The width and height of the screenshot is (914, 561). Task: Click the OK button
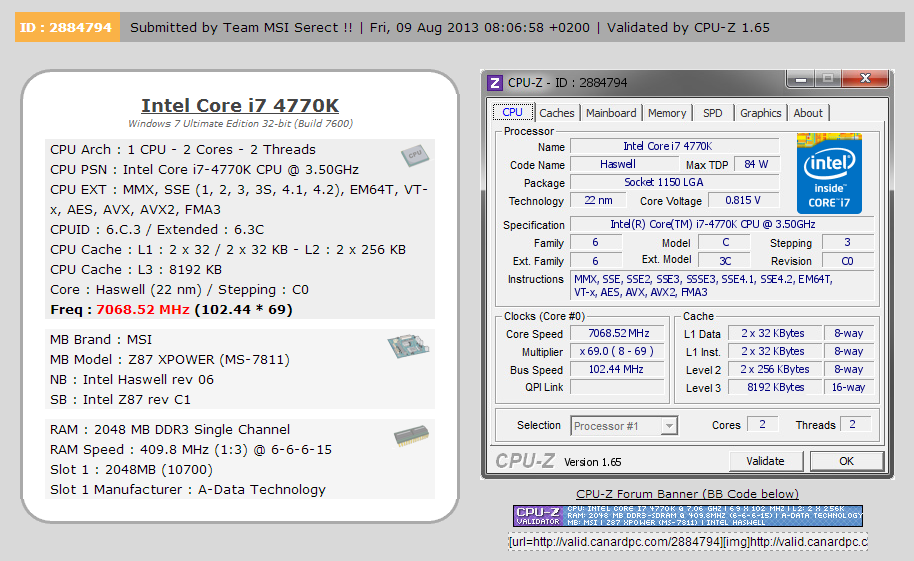click(x=846, y=461)
